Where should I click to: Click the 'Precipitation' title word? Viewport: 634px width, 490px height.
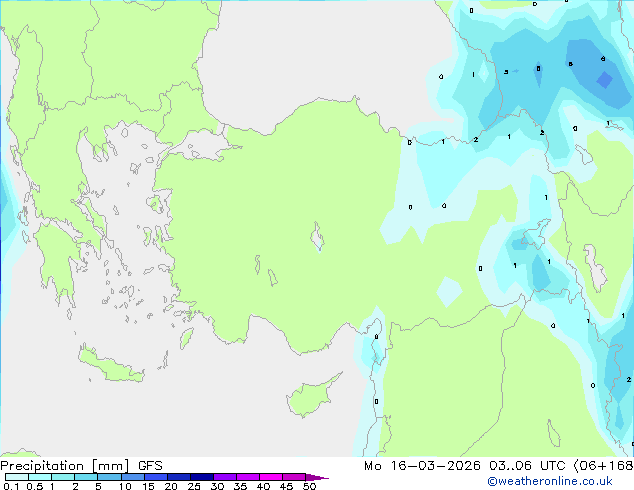coord(42,466)
